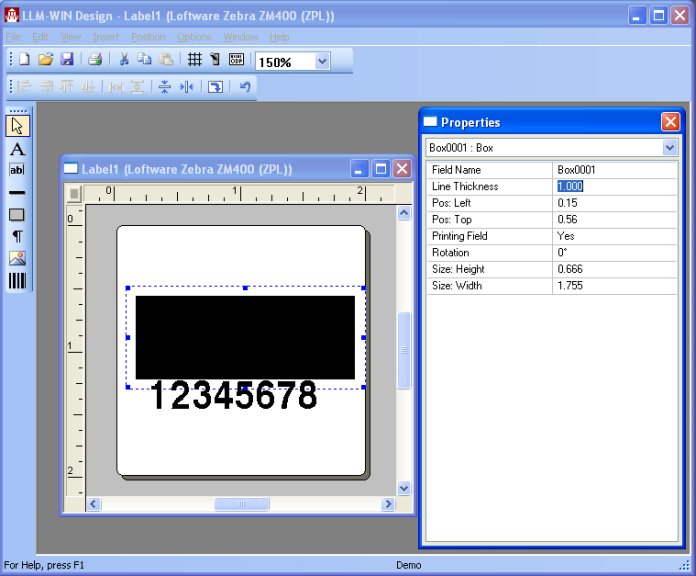
Task: Click the Paste clipboard icon
Action: pyautogui.click(x=166, y=59)
